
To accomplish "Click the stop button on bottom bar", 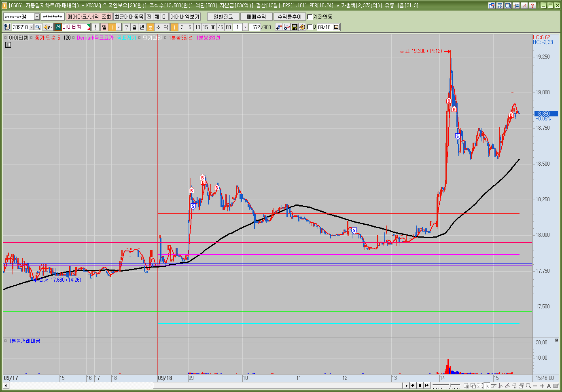I will [420, 386].
